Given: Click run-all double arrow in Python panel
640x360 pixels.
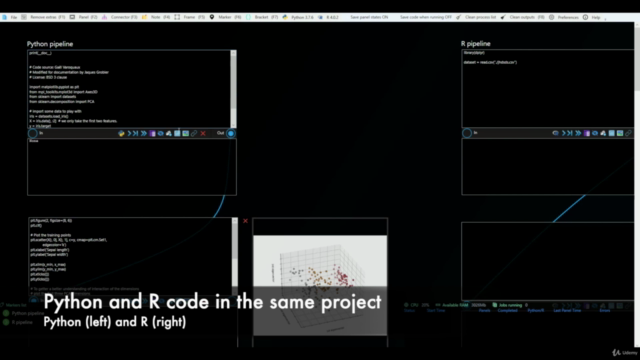Looking at the screenshot, I should click(144, 133).
